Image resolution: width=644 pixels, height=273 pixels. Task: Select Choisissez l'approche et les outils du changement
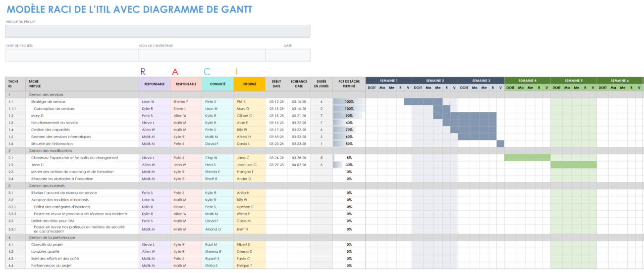[x=82, y=158]
